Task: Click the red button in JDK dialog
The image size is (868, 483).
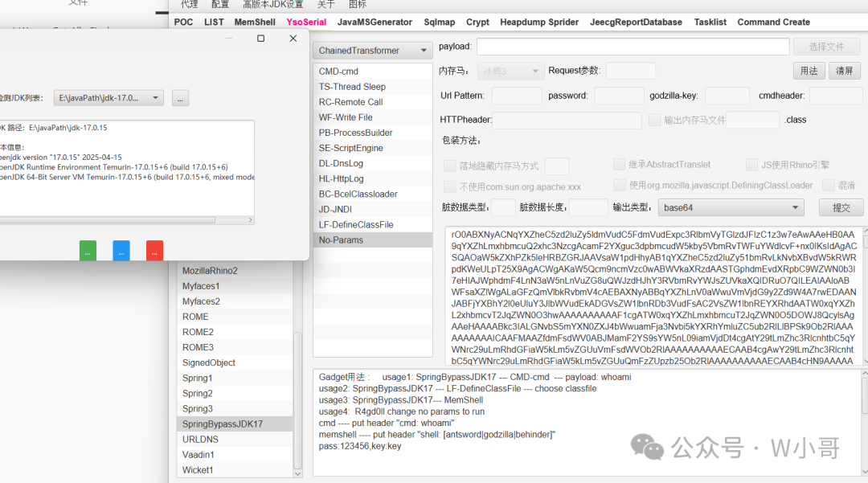Action: coord(154,250)
